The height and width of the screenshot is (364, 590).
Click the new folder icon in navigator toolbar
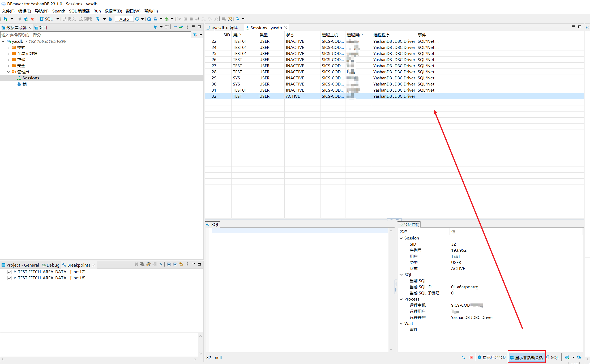click(167, 27)
